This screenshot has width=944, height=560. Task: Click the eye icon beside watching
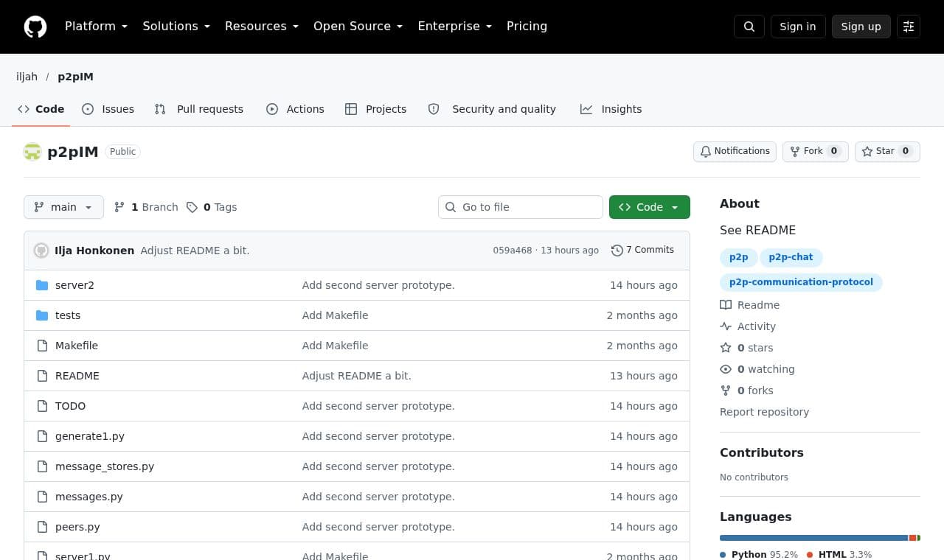[x=726, y=369]
